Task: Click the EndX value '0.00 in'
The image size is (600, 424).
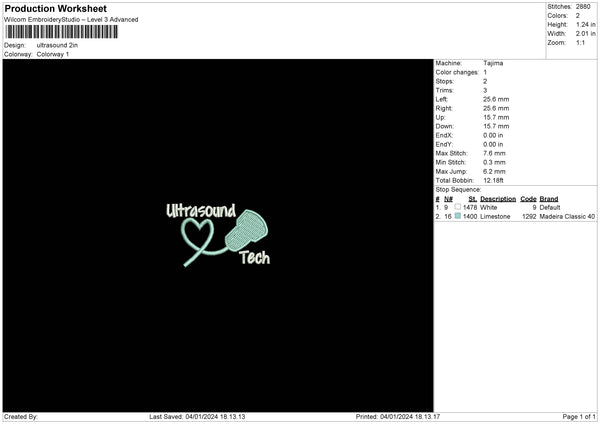Action: [x=493, y=135]
